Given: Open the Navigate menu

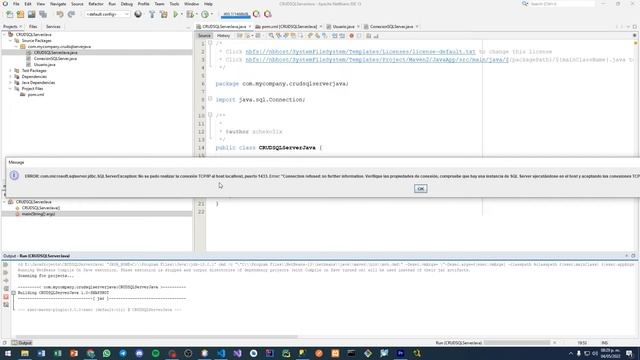Looking at the screenshot, I should tap(58, 4).
